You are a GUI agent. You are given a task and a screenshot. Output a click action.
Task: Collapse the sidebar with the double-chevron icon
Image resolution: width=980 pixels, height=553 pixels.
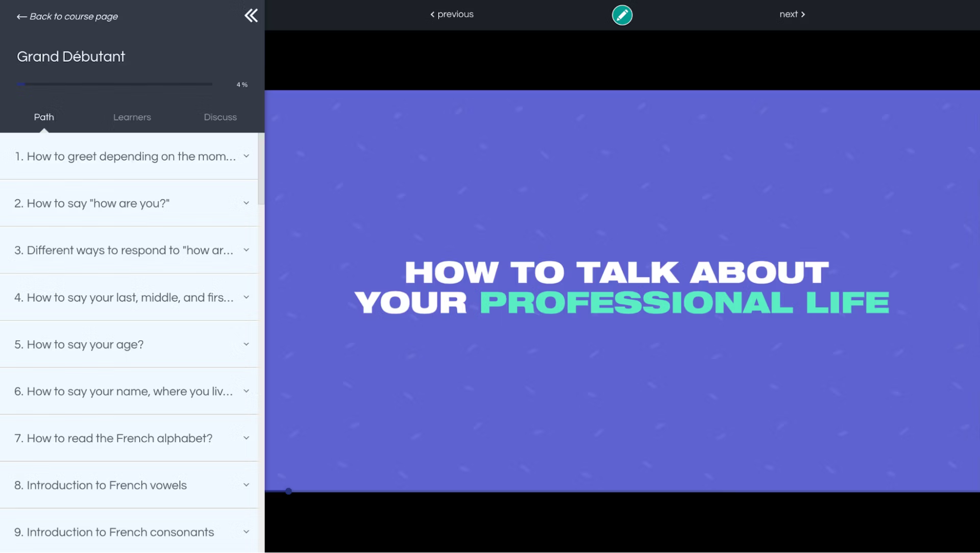(251, 16)
